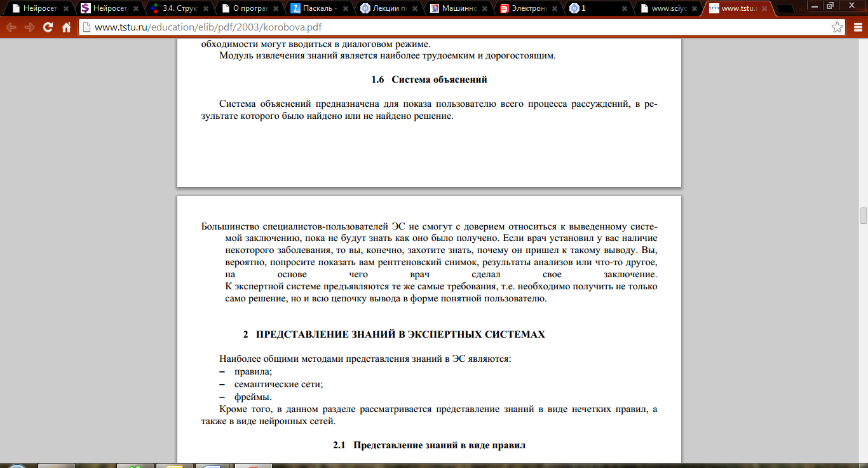
Task: Close the Лекции по tab
Action: click(x=416, y=9)
